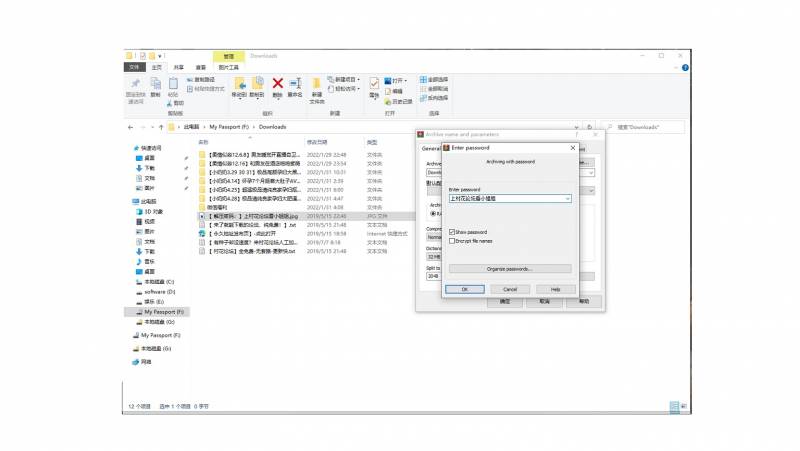The width and height of the screenshot is (800, 451).
Task: Expand the Open dropdown in ribbon
Action: [x=399, y=80]
